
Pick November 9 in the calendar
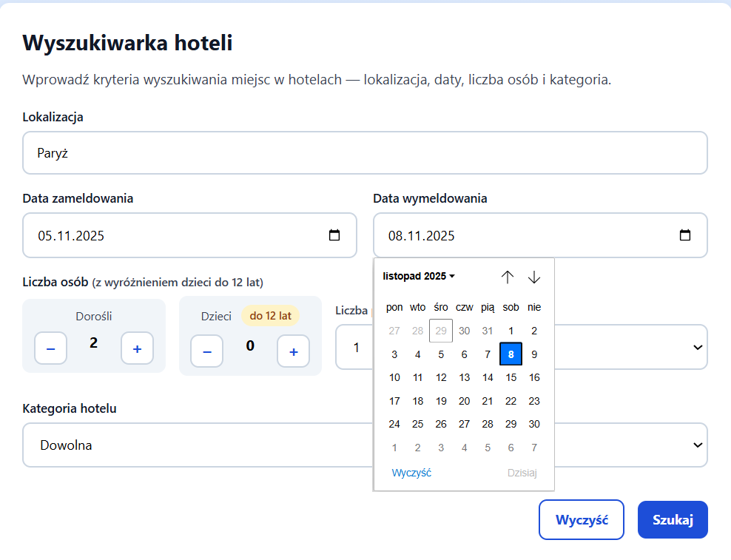pos(534,354)
